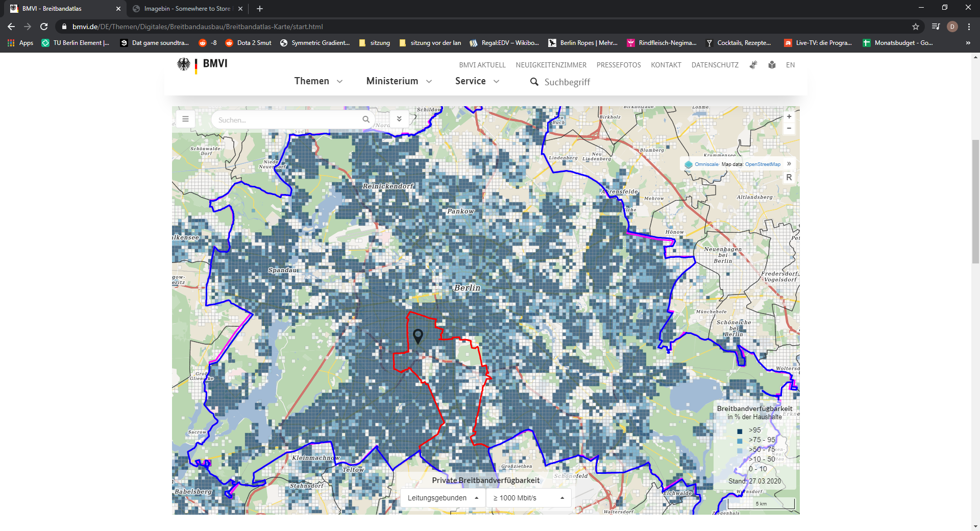Image resolution: width=980 pixels, height=531 pixels.
Task: Show more bookmarks overflow chevron
Action: 968,43
